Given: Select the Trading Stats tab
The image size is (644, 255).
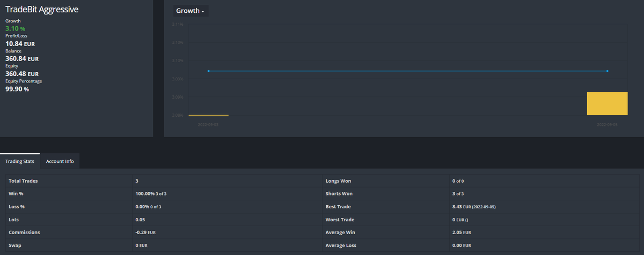Looking at the screenshot, I should (x=20, y=161).
